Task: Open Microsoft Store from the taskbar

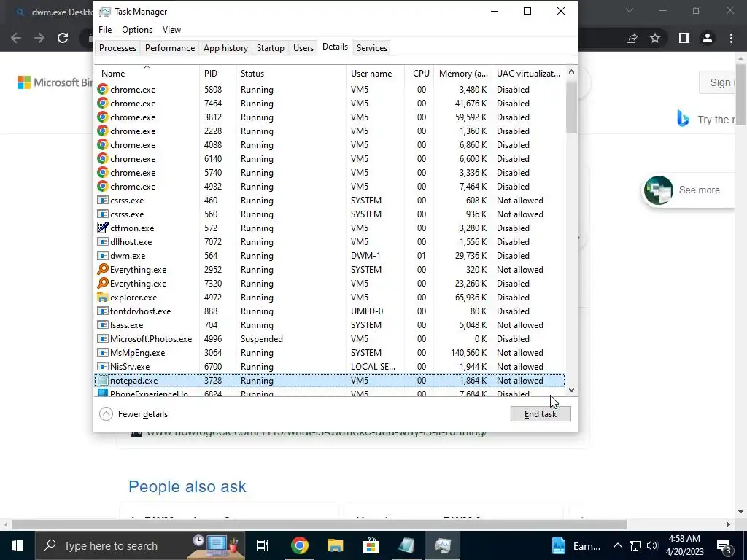Action: pos(371,545)
